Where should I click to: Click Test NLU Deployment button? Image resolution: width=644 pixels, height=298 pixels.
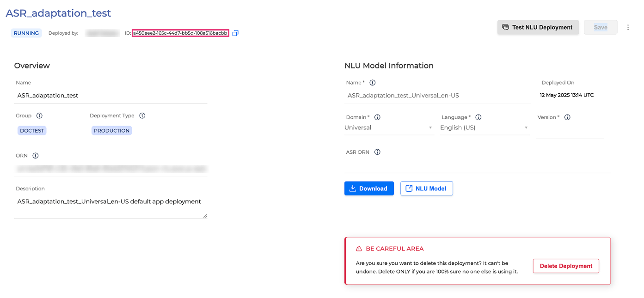click(538, 27)
